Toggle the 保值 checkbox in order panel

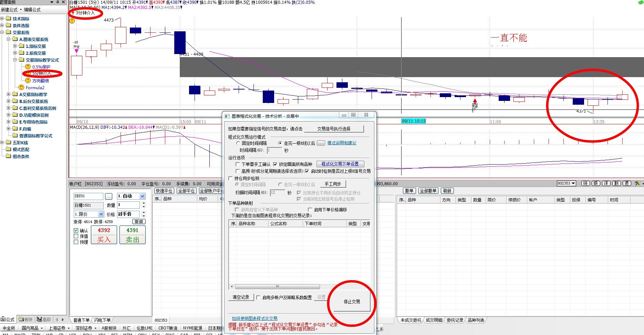[x=76, y=236]
